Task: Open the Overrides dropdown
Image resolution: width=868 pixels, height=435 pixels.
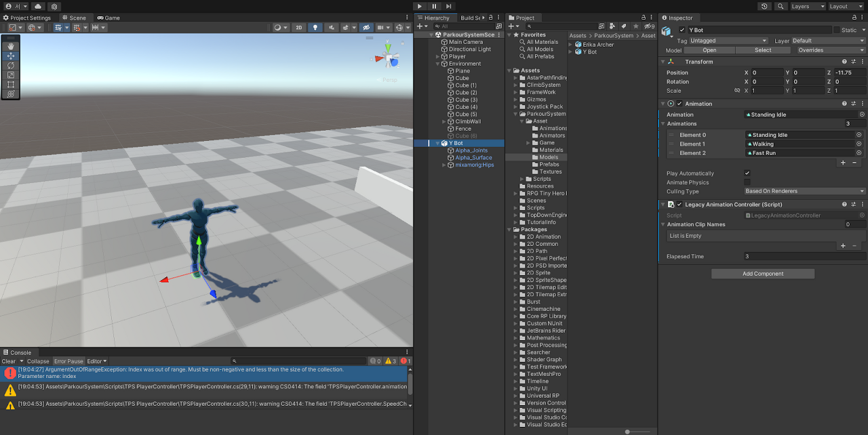Action: tap(831, 50)
